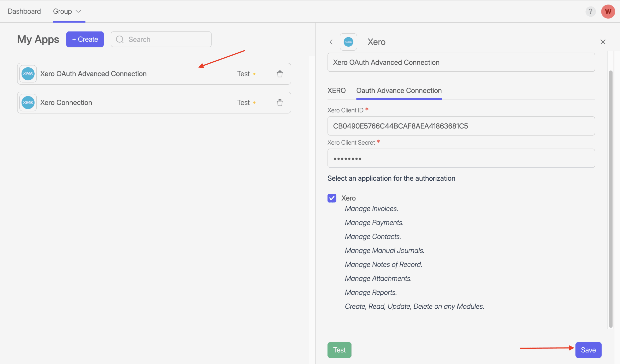Uncheck the Xero authorization checkbox
620x364 pixels.
[x=332, y=198]
